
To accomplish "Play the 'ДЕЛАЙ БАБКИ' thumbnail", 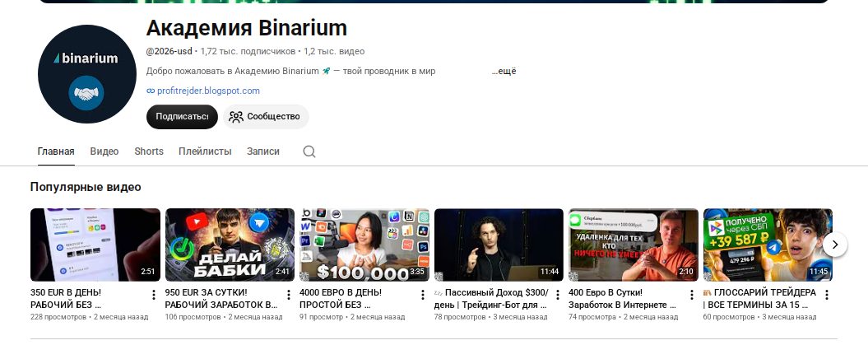I will coord(230,245).
